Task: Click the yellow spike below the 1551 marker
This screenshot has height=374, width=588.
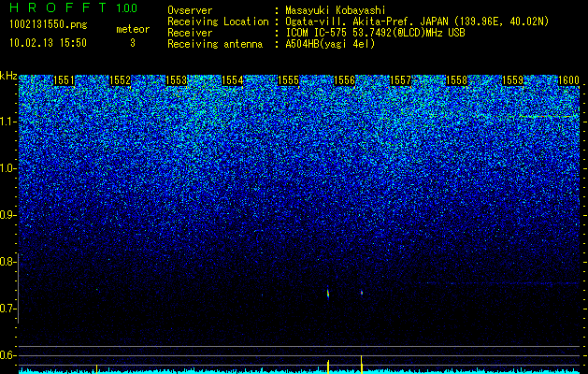Action: pyautogui.click(x=96, y=368)
